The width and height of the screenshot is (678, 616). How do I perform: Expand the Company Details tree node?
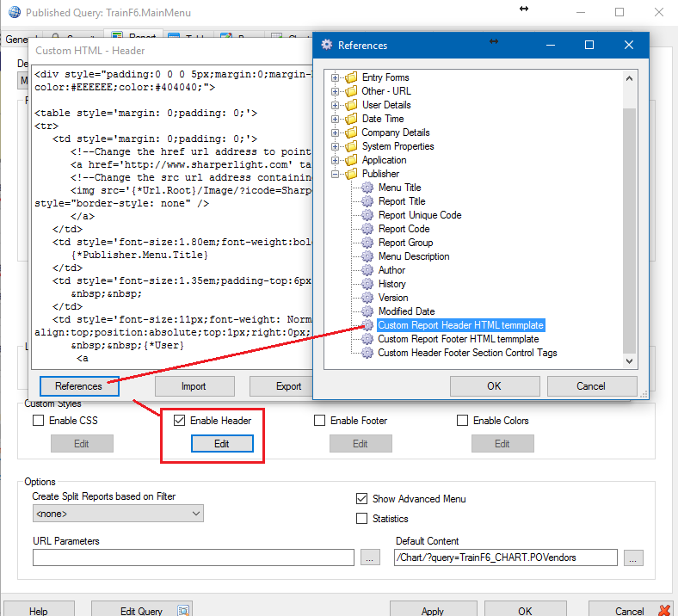pyautogui.click(x=335, y=132)
